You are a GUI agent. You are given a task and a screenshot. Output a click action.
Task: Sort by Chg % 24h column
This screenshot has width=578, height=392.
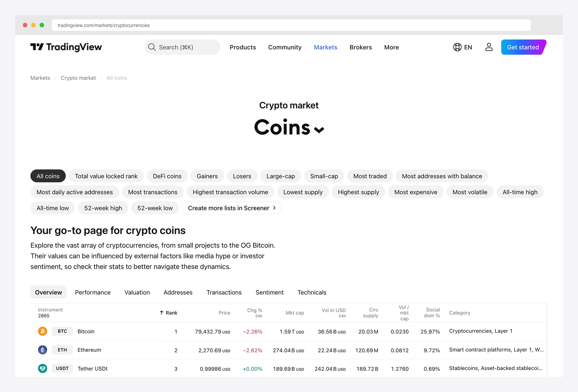255,313
